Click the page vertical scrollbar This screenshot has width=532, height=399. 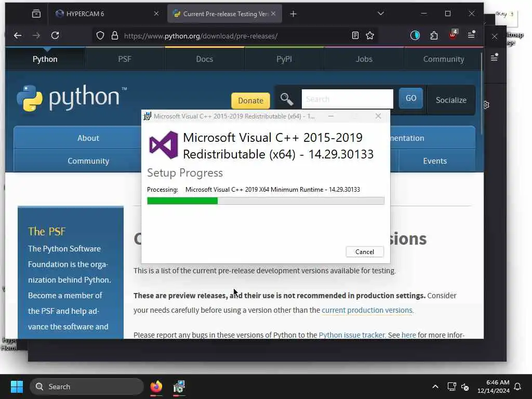click(x=481, y=94)
